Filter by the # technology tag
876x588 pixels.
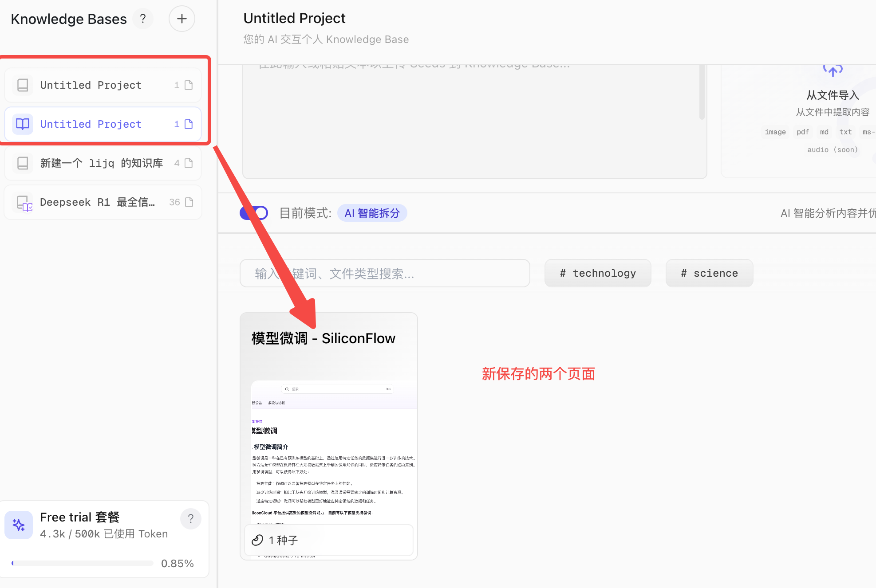[x=598, y=273]
